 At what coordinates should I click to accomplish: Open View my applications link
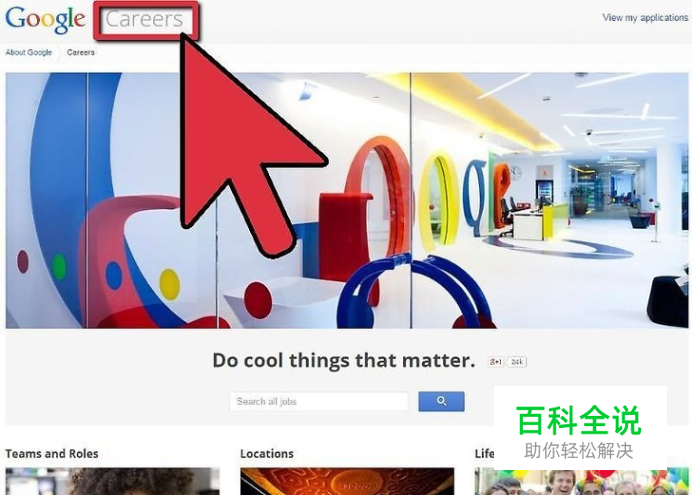pos(645,18)
